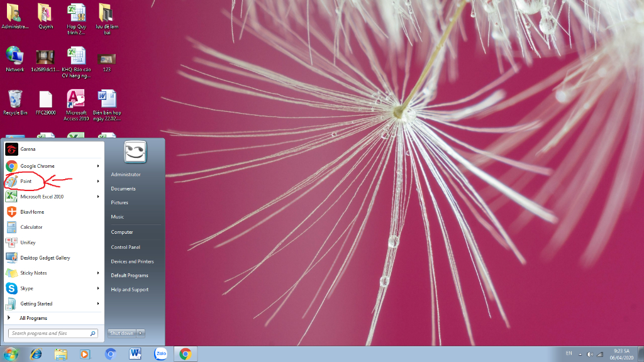Open Music from the Start menu
644x362 pixels.
(118, 217)
